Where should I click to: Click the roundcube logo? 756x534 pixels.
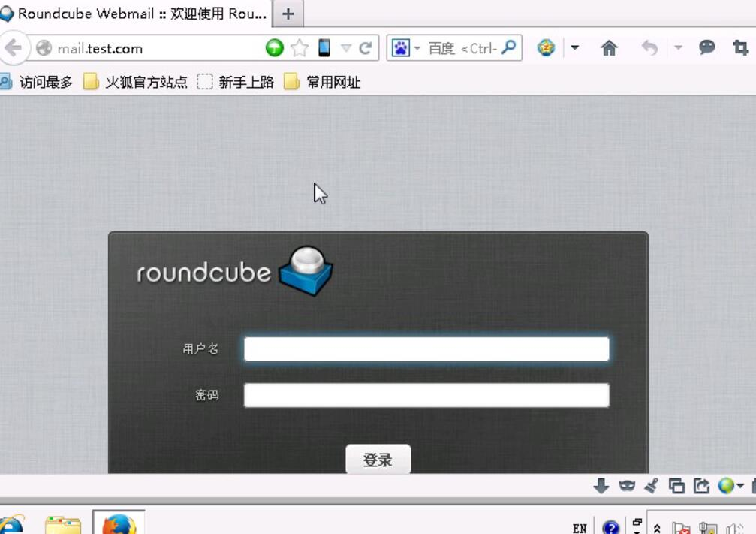(235, 271)
